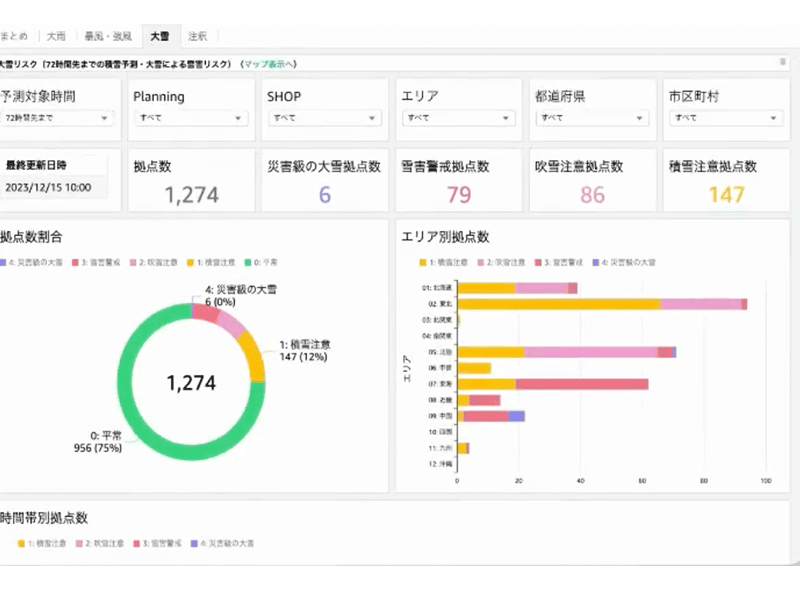The height and width of the screenshot is (600, 800).
Task: Click the 積雪注意拠点数 value 147
Action: (x=727, y=194)
